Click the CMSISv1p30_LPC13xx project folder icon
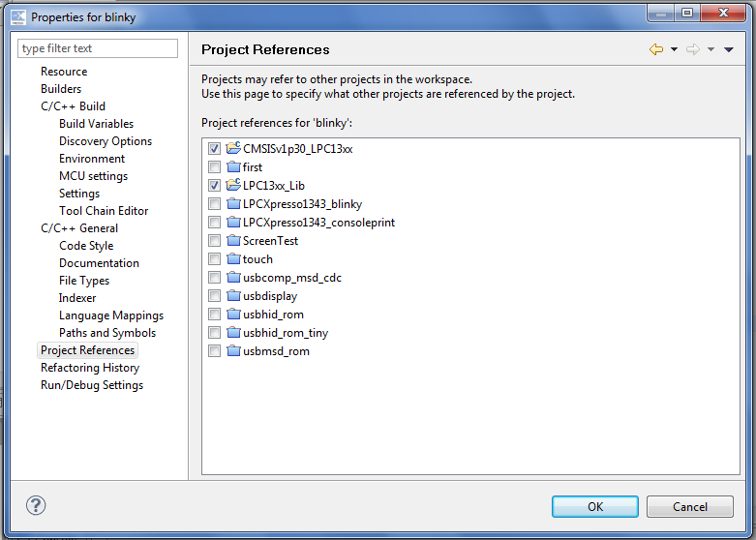 click(232, 149)
